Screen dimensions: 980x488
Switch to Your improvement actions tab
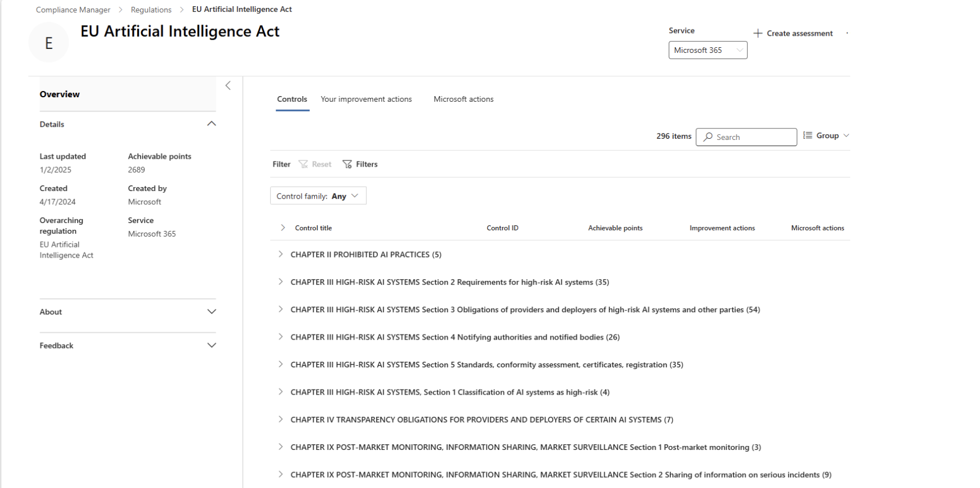coord(366,99)
